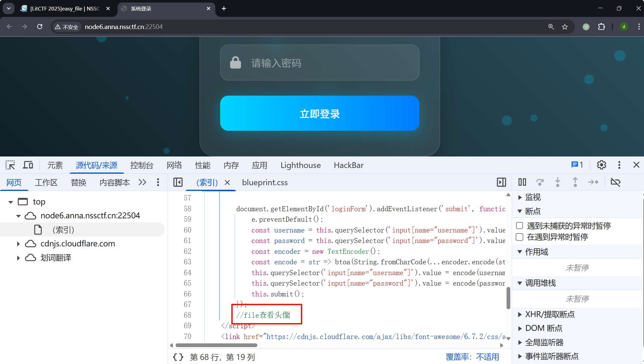Open Chrome's main menu
Screen dimensions: 644x364
(639, 27)
